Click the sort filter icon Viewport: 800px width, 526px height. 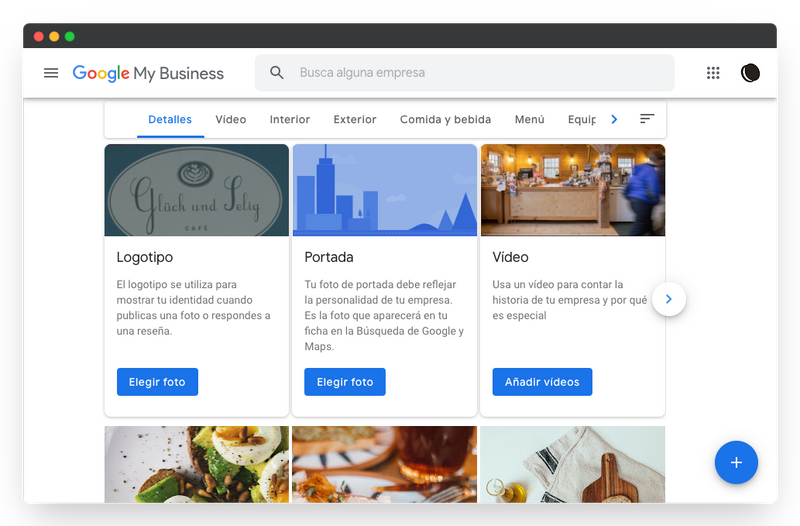point(647,119)
